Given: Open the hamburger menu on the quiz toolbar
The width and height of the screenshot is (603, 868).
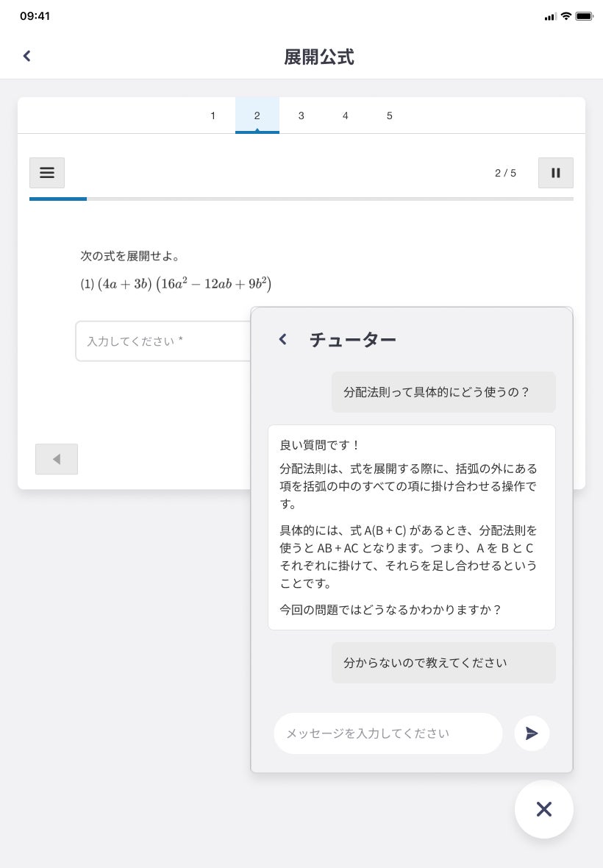Looking at the screenshot, I should [x=46, y=172].
